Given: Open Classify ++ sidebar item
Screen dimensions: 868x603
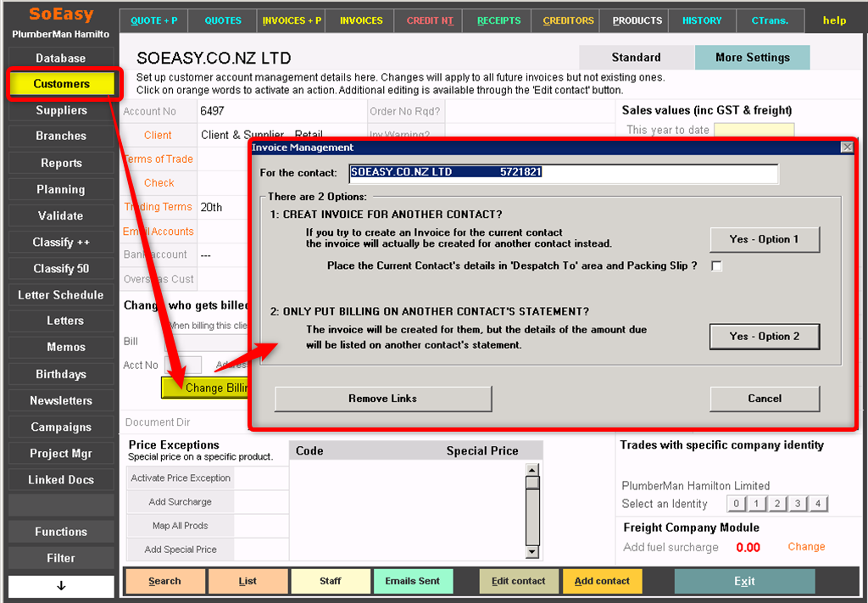Looking at the screenshot, I should [x=61, y=242].
